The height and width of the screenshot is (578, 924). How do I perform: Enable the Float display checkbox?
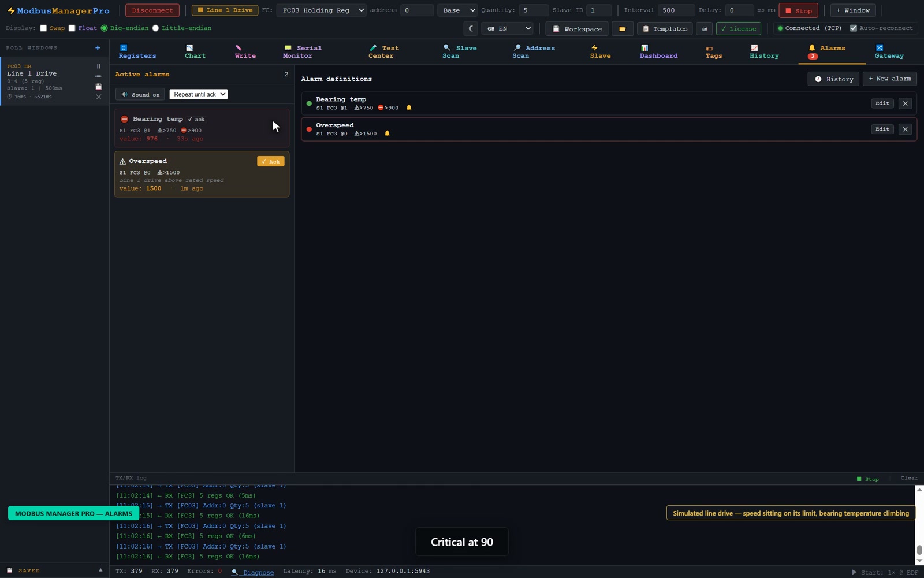pos(72,28)
